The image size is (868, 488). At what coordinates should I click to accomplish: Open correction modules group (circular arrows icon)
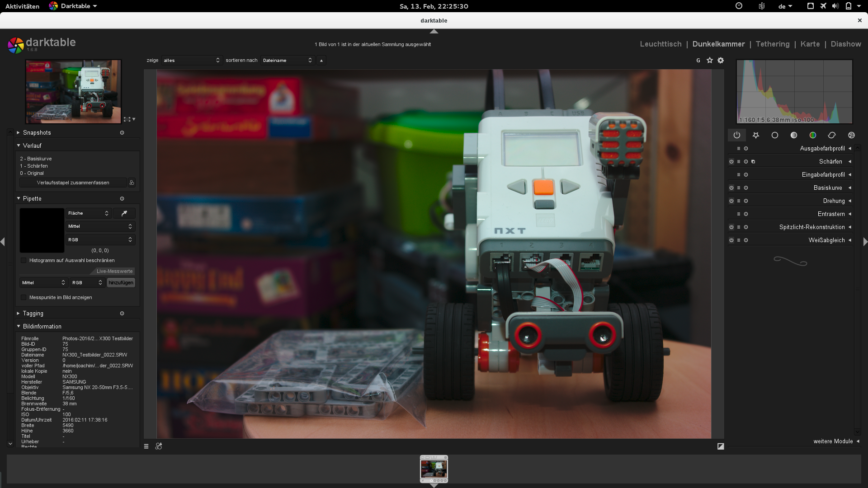[832, 135]
